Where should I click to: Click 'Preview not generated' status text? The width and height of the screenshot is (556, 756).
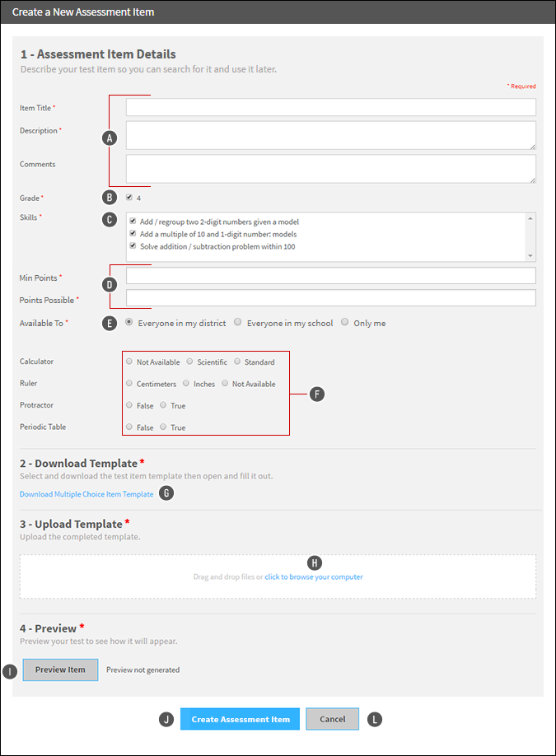143,670
